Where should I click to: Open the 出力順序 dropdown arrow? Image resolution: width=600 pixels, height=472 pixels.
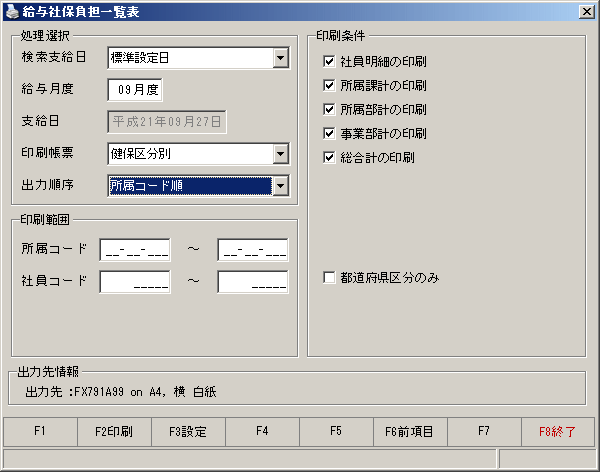tap(281, 186)
